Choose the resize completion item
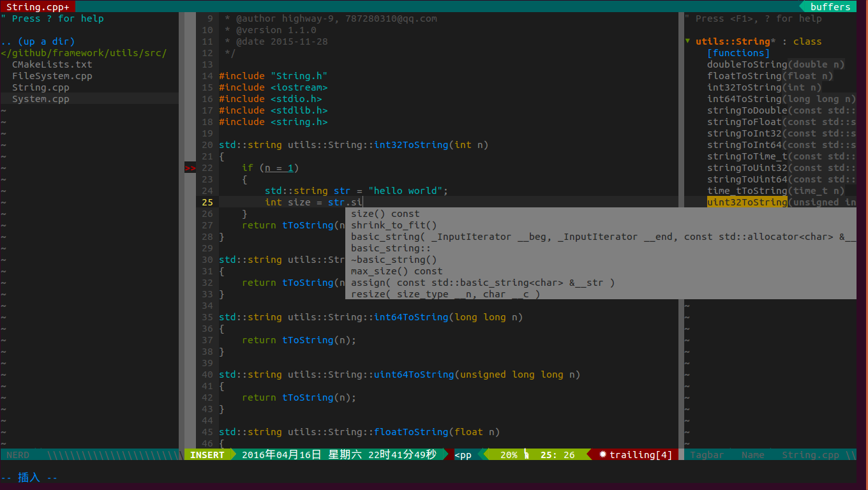 click(x=445, y=294)
